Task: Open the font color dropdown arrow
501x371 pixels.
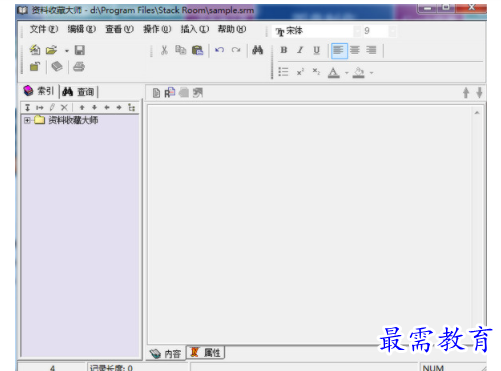Action: (346, 73)
